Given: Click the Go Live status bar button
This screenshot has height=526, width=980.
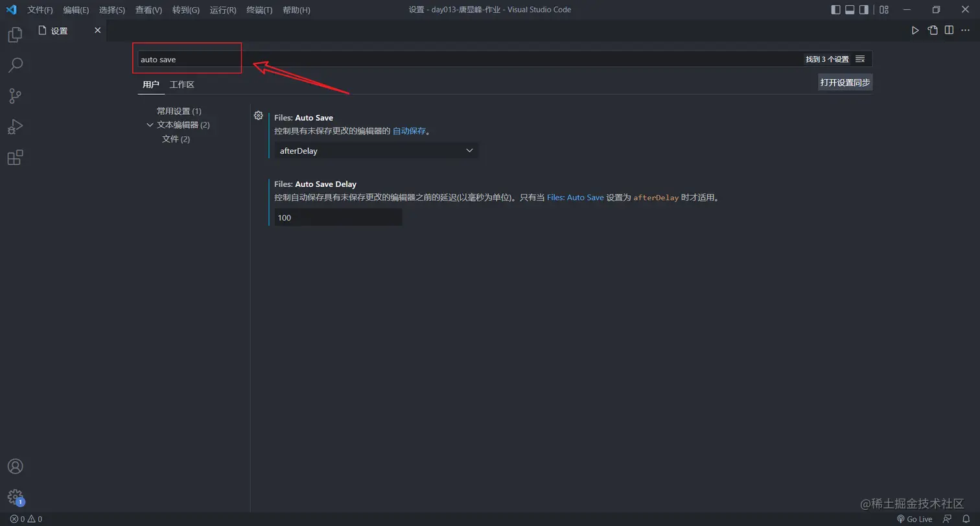Looking at the screenshot, I should tap(914, 519).
